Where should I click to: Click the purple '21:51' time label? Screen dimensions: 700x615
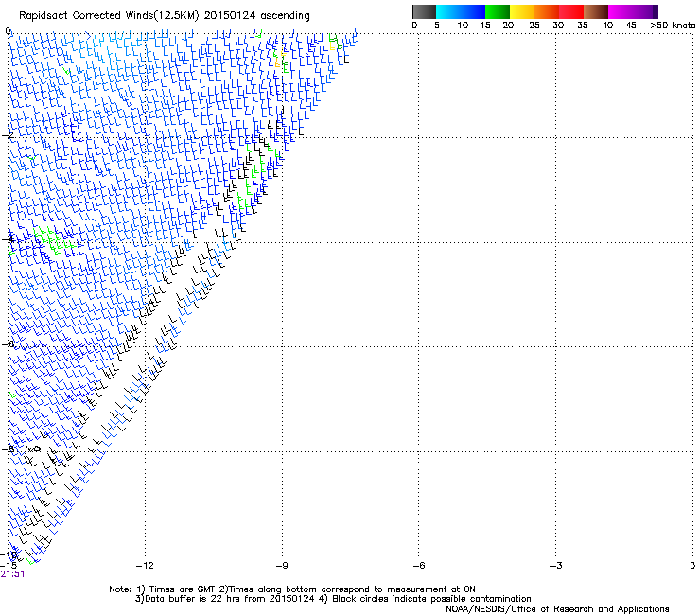pos(12,574)
